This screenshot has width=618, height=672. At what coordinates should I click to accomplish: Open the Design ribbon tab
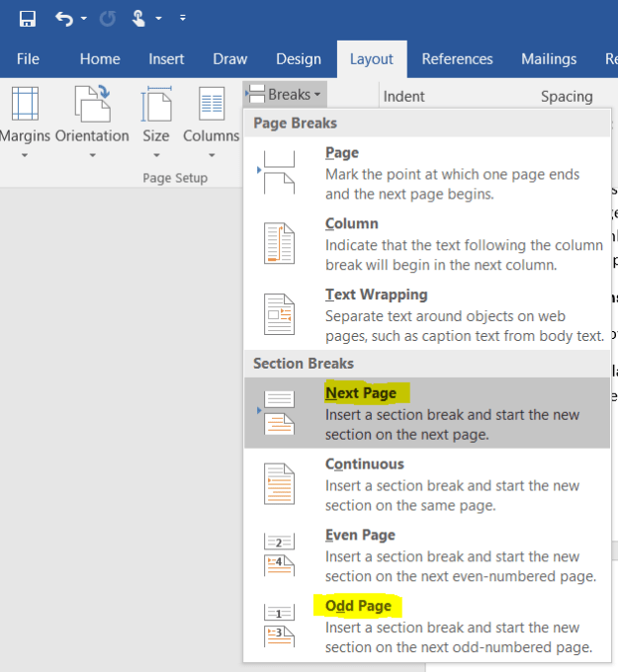[299, 58]
